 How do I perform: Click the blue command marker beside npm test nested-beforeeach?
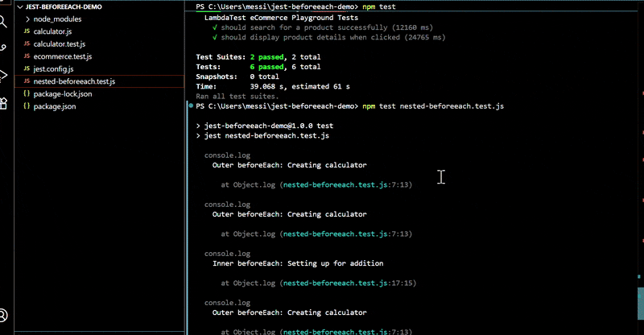pyautogui.click(x=190, y=105)
